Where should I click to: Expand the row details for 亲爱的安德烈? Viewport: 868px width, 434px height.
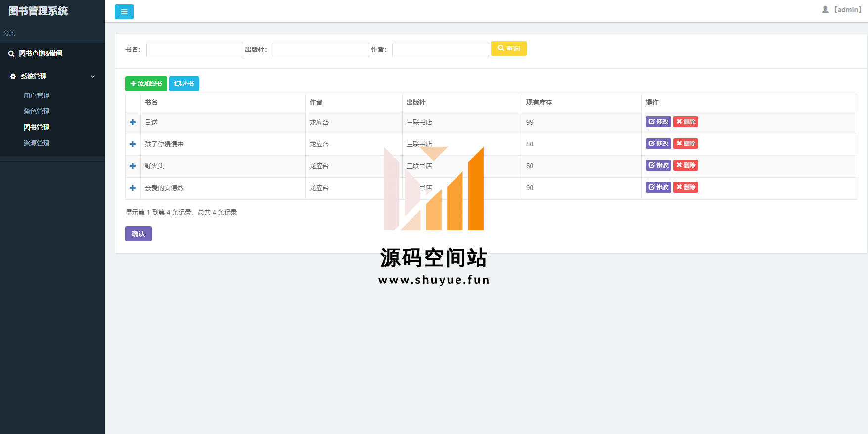coord(133,188)
